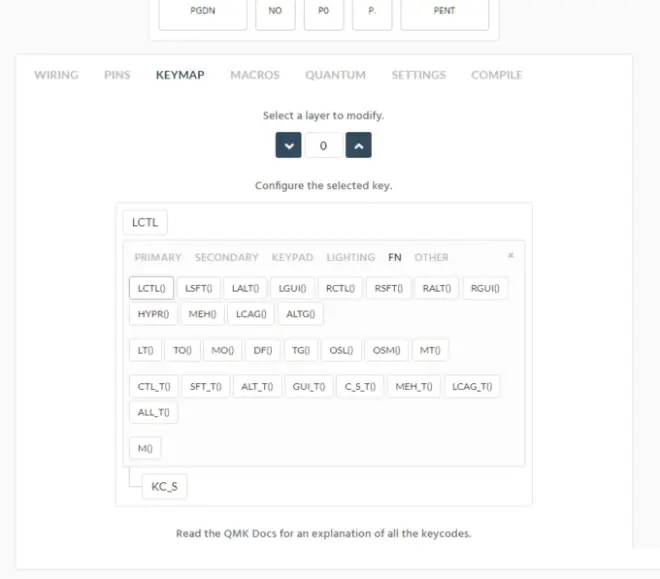Image resolution: width=660 pixels, height=579 pixels.
Task: Choose the LALT() keycode
Action: (x=245, y=288)
